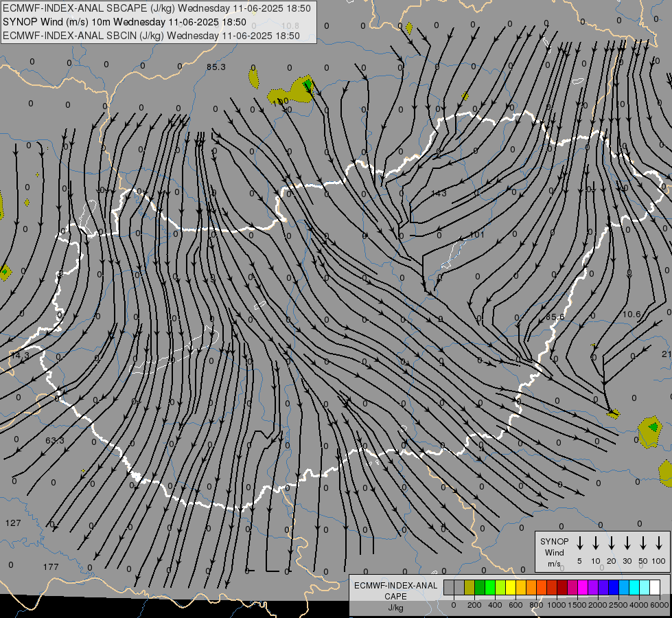Click the 20 m/s arrow in SYNOP Wind legend
672x618 pixels.
612,543
